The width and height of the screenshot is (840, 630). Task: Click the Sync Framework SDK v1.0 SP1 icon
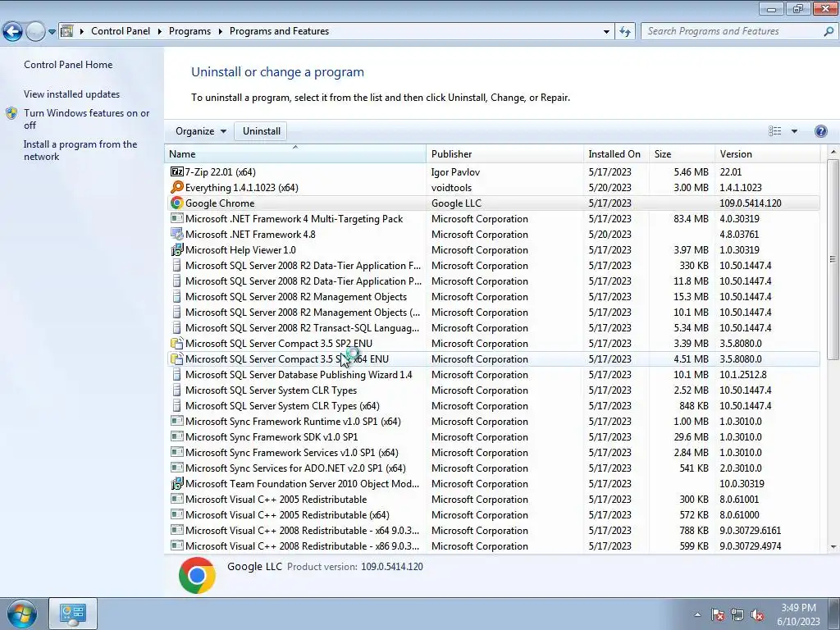point(177,436)
